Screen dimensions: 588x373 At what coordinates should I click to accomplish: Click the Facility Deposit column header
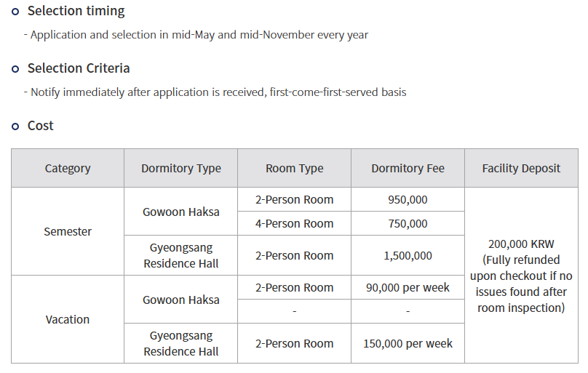coord(521,169)
